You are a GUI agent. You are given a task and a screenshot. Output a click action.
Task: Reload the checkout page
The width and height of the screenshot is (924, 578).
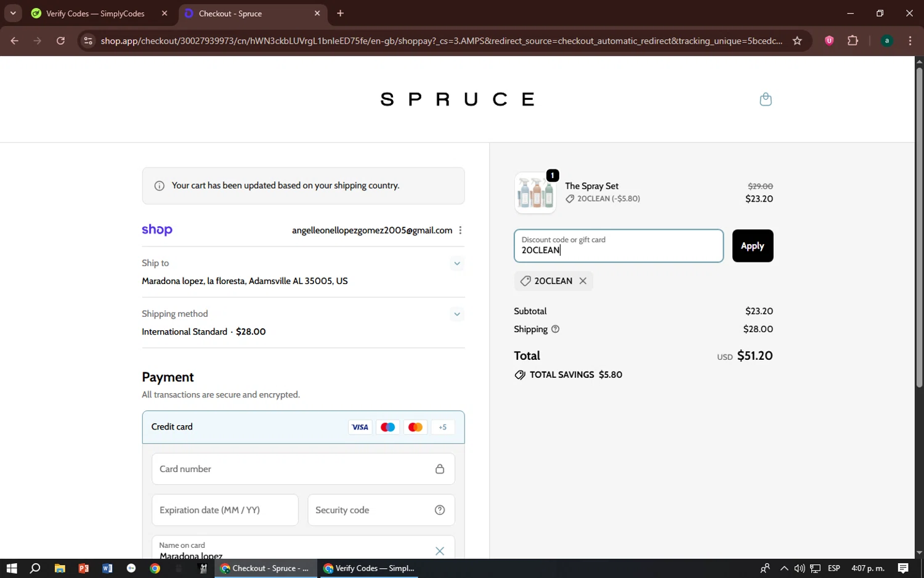coord(60,41)
